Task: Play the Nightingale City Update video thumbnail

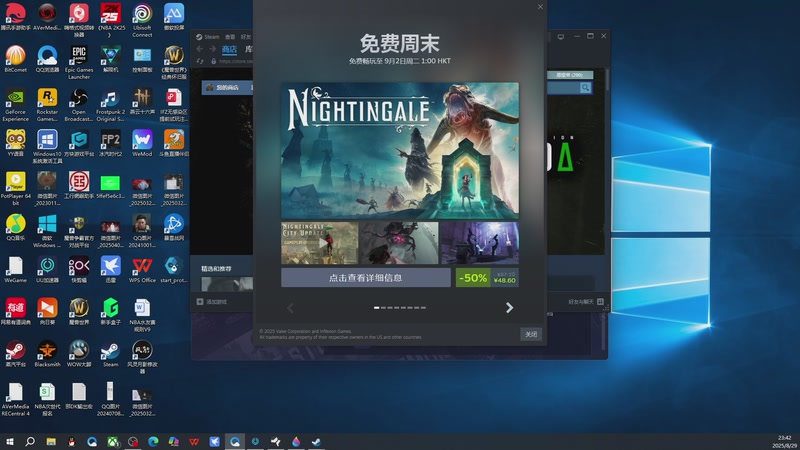Action: pos(320,243)
